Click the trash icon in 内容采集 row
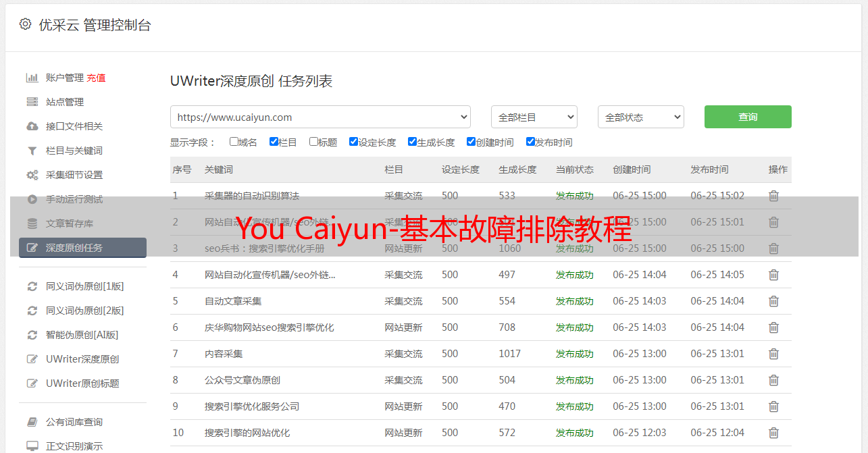The height and width of the screenshot is (453, 868). tap(773, 354)
